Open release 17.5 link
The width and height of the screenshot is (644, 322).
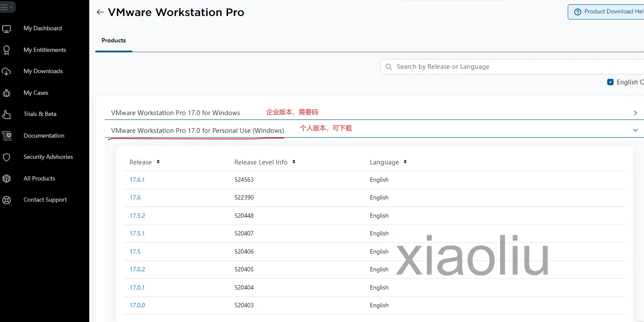click(135, 252)
